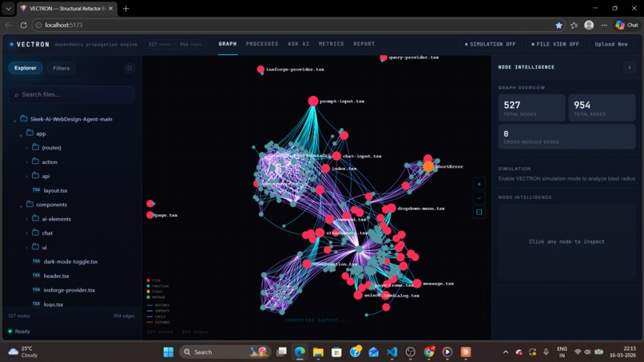The image size is (644, 362).
Task: Zoom in the graph with plus button
Action: pyautogui.click(x=479, y=184)
